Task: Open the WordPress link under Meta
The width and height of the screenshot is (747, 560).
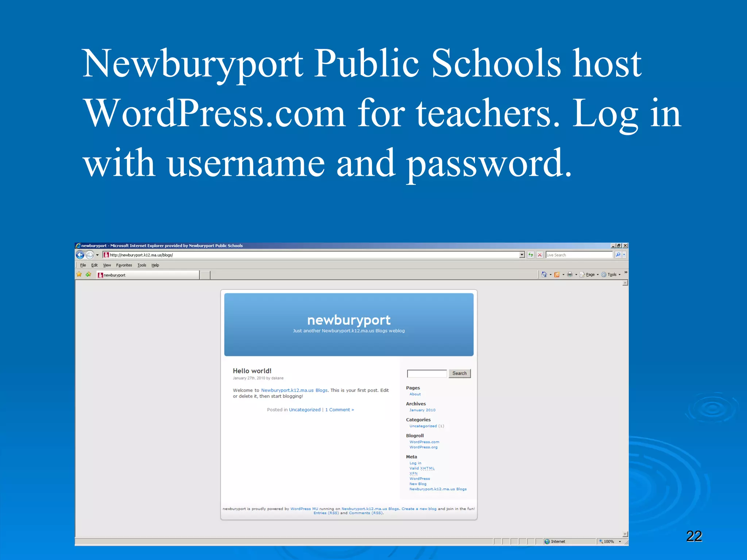Action: click(419, 479)
